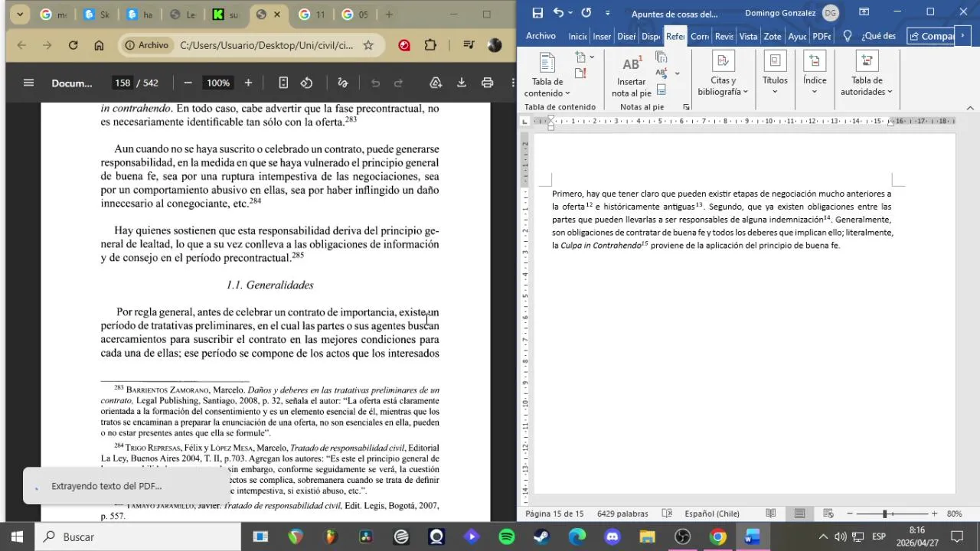Click the Windows taskbar search box

click(x=138, y=536)
